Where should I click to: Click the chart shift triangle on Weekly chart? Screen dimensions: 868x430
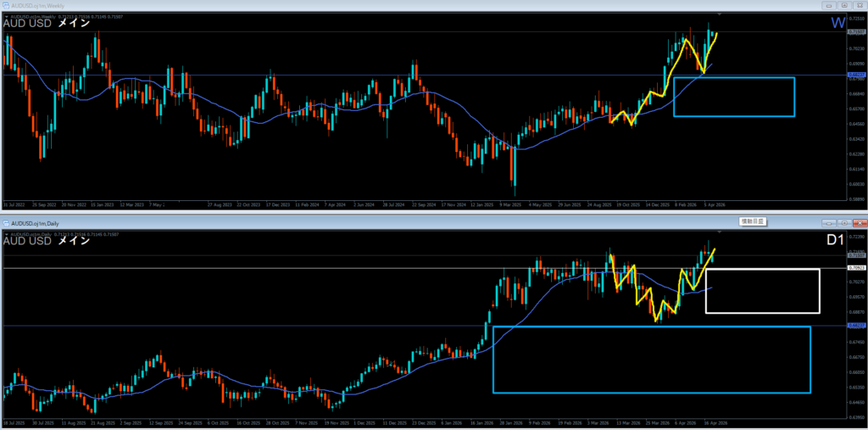720,14
